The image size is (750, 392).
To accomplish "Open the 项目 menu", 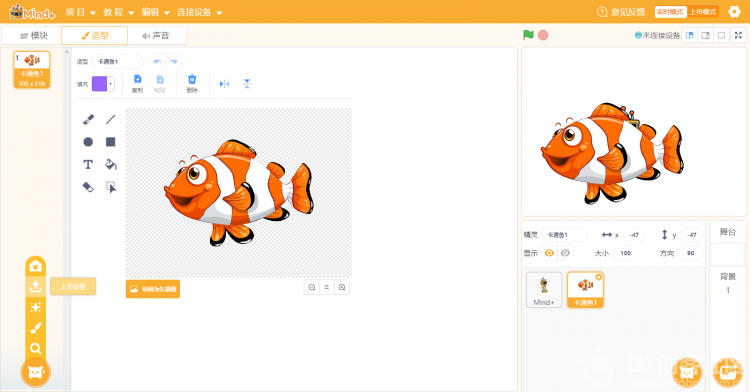I will [x=80, y=12].
